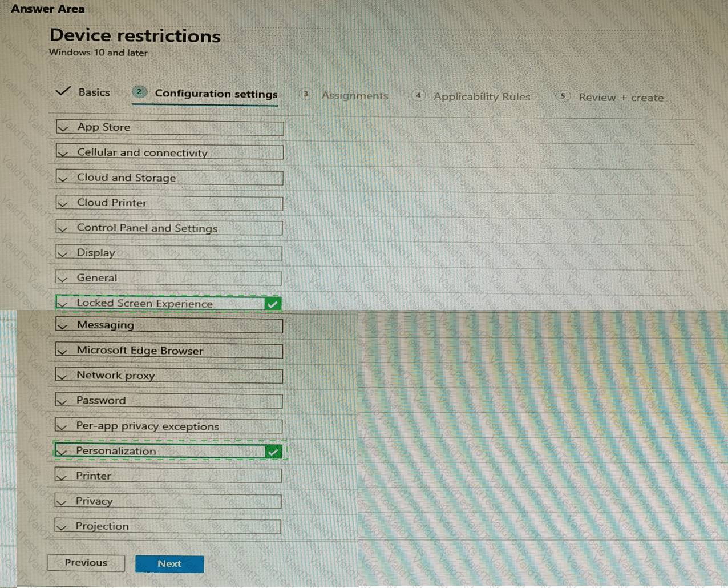Click the Basics step checkmark icon
This screenshot has height=588, width=728.
click(x=63, y=91)
